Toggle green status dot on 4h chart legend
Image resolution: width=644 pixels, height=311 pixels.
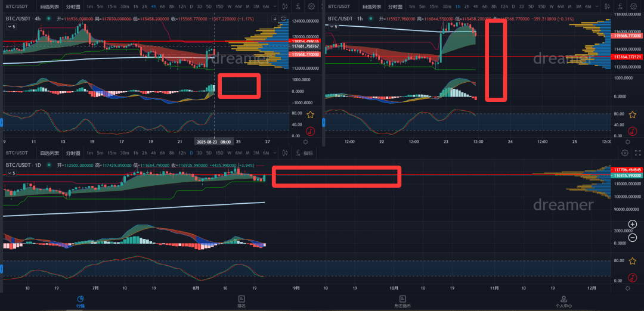pos(48,18)
